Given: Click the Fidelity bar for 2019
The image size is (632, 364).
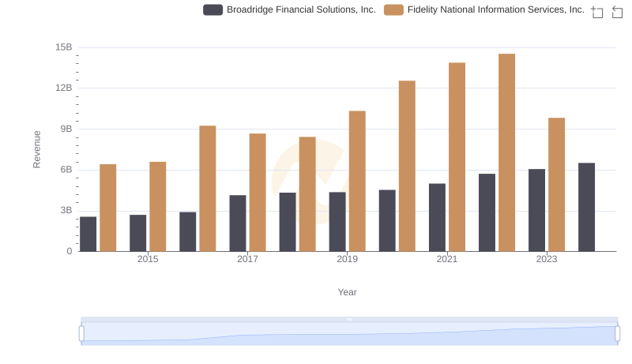Looking at the screenshot, I should [357, 181].
